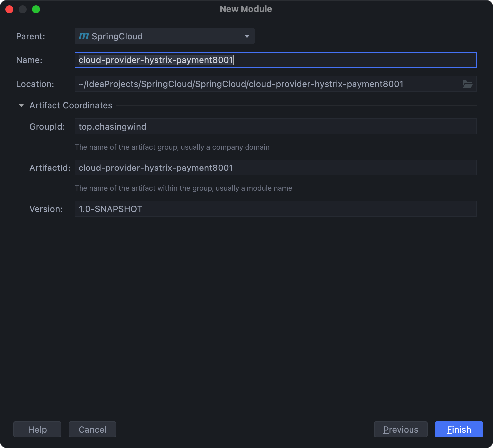The image size is (493, 448).
Task: Close the New Module dialog window
Action: (x=9, y=9)
